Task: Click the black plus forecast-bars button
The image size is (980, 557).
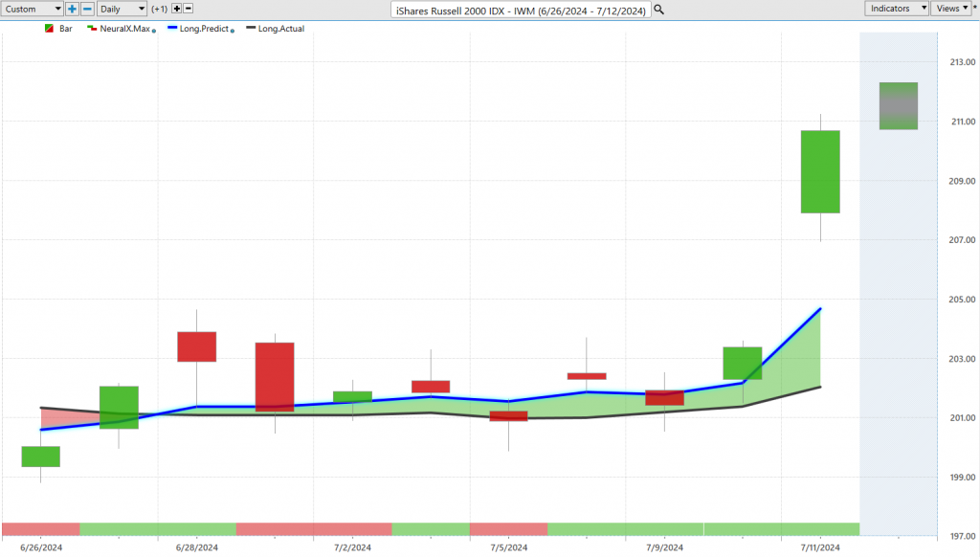Action: pyautogui.click(x=177, y=9)
